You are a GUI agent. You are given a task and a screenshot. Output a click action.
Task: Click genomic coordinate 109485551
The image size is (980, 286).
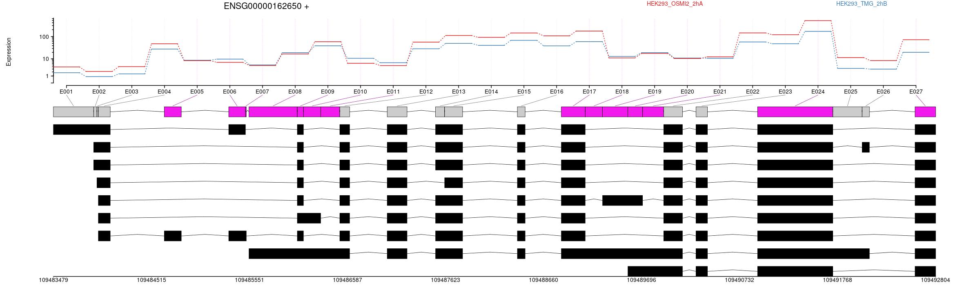pyautogui.click(x=249, y=280)
